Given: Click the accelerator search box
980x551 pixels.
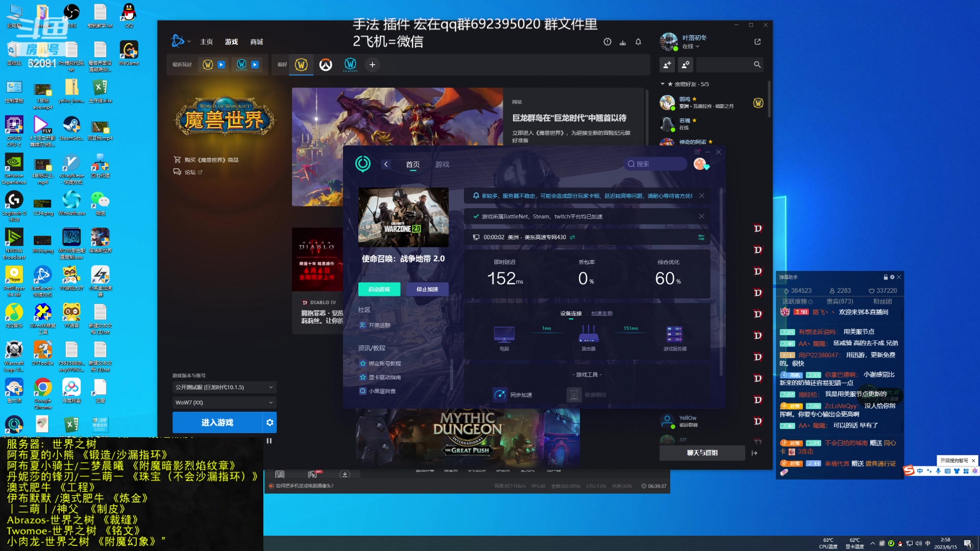Looking at the screenshot, I should 655,164.
